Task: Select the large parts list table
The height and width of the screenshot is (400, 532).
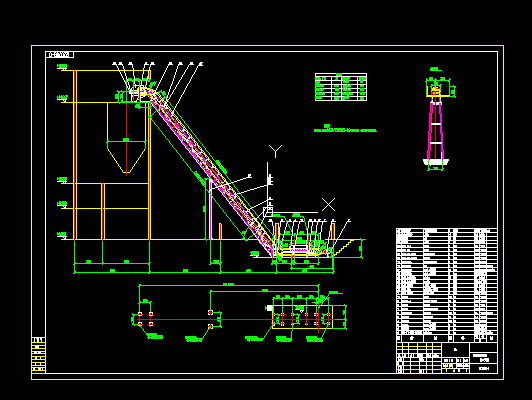Action: coord(446,285)
